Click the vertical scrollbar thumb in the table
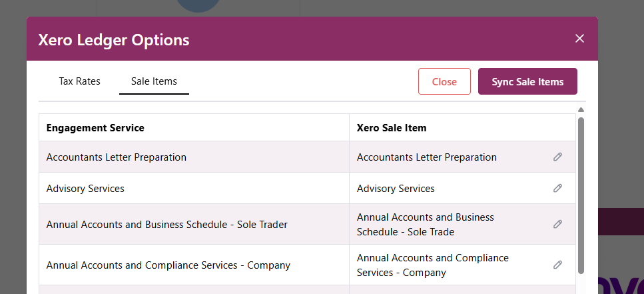 581,193
